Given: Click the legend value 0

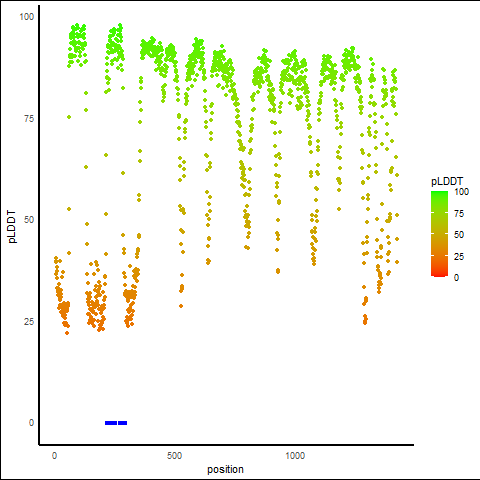Looking at the screenshot, I should pos(456,278).
